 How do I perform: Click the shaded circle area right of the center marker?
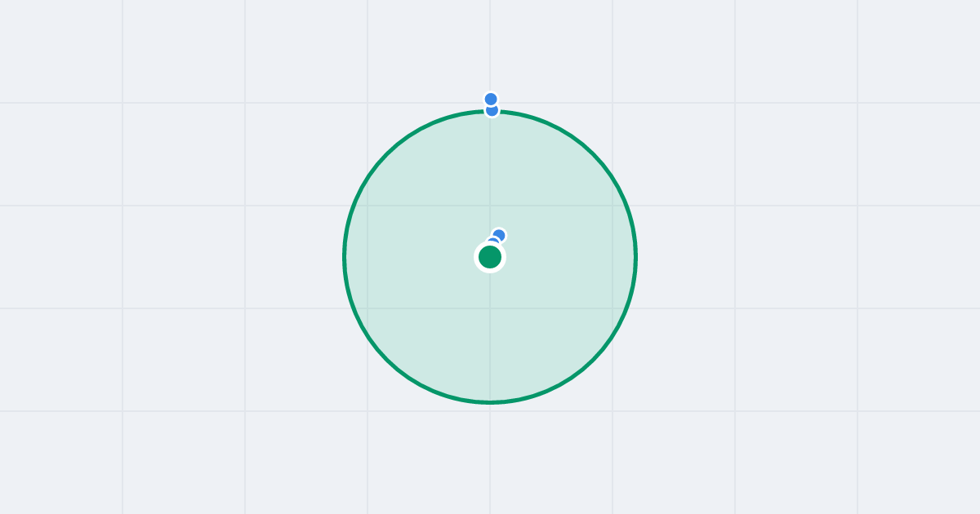pos(572,257)
